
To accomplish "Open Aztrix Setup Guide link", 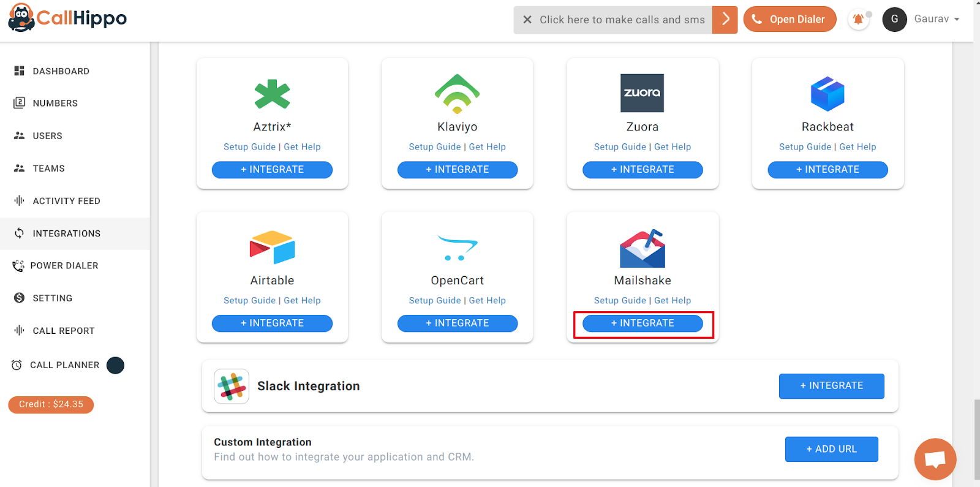I will click(249, 147).
